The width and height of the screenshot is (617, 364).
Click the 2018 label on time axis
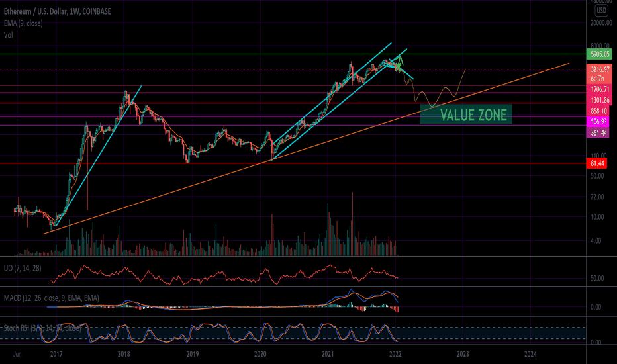click(x=124, y=354)
